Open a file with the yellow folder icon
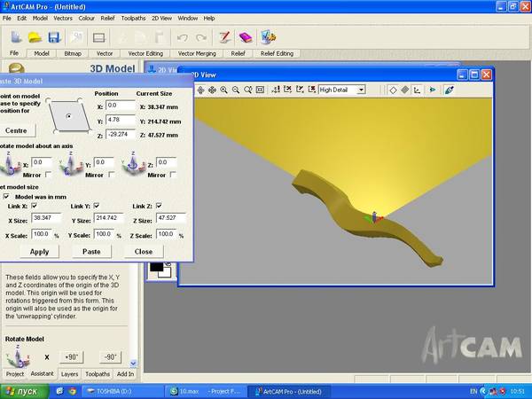Viewport: 532px width, 399px height. 35,37
